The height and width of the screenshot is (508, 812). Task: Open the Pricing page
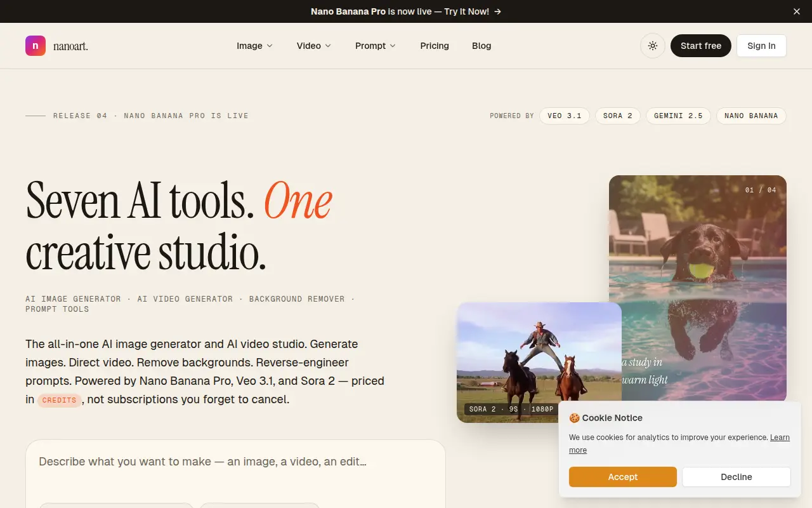pos(435,46)
